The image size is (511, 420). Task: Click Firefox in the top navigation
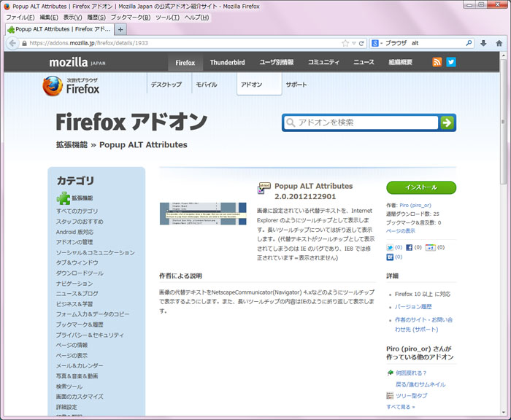(x=185, y=62)
